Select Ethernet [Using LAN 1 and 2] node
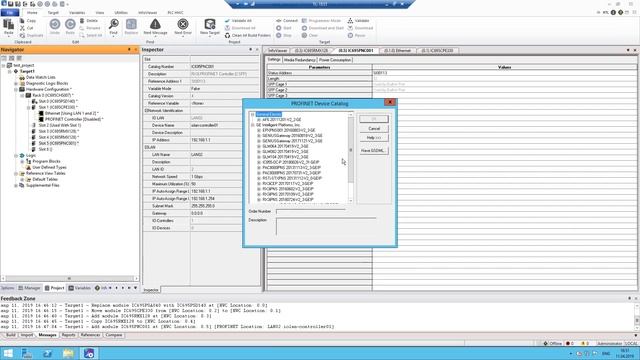640x360 pixels. click(x=71, y=113)
